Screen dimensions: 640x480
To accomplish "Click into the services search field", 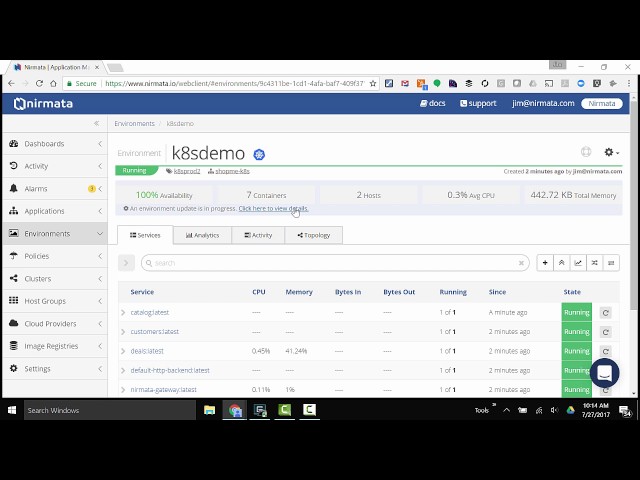I will 335,263.
